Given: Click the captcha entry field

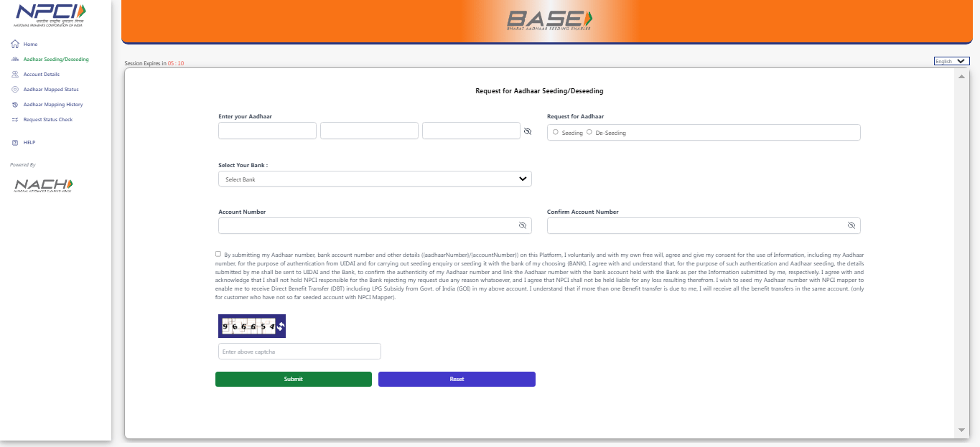Looking at the screenshot, I should point(299,352).
